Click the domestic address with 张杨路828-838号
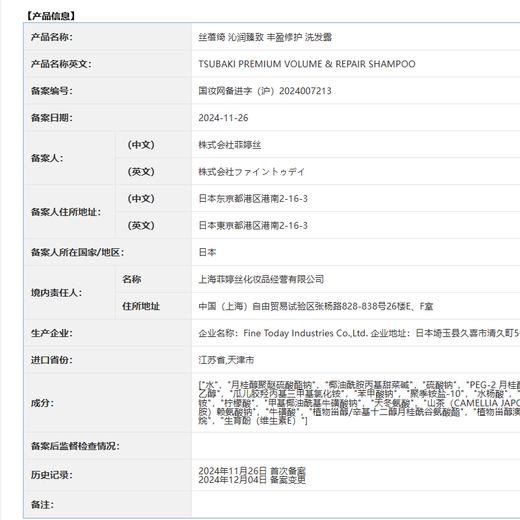The width and height of the screenshot is (520, 520). click(x=316, y=306)
